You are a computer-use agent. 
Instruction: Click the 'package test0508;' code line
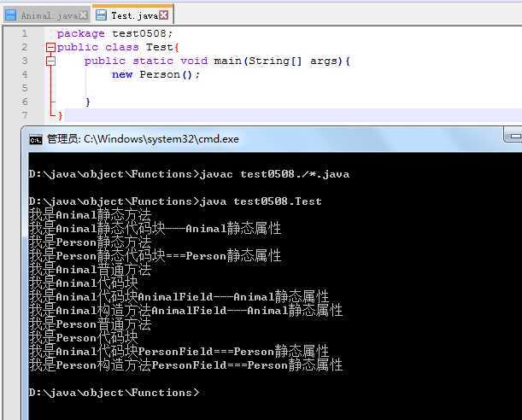pos(114,33)
